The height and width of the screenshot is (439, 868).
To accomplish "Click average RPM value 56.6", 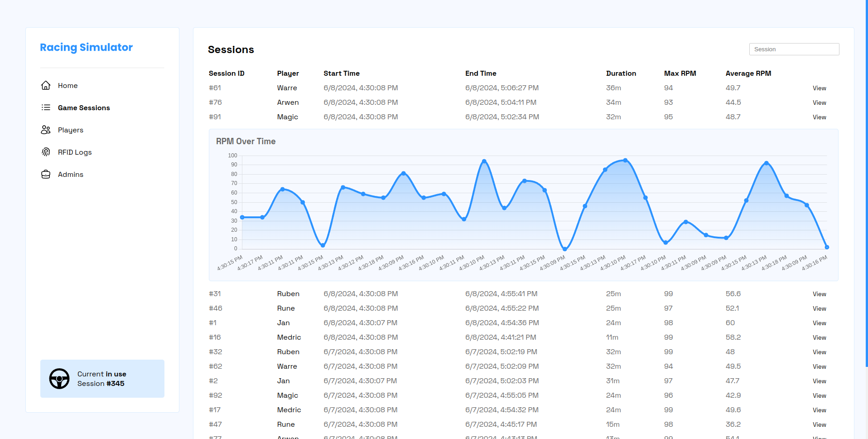I will coord(733,294).
